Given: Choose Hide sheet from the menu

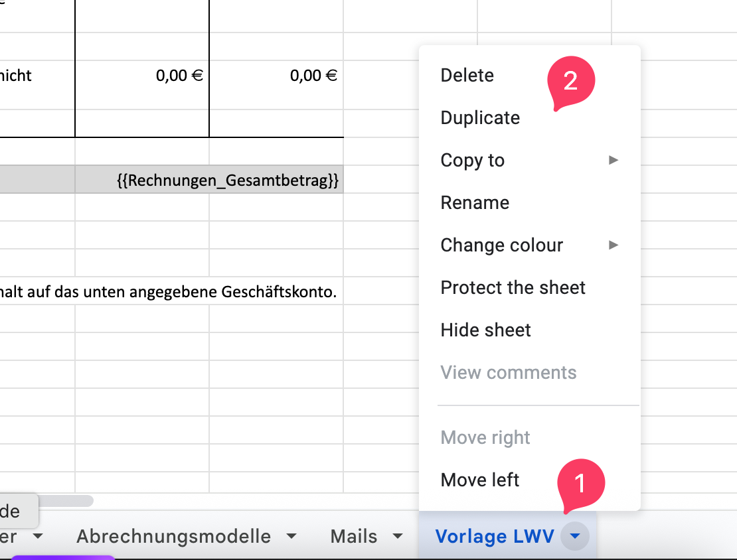Looking at the screenshot, I should (485, 330).
